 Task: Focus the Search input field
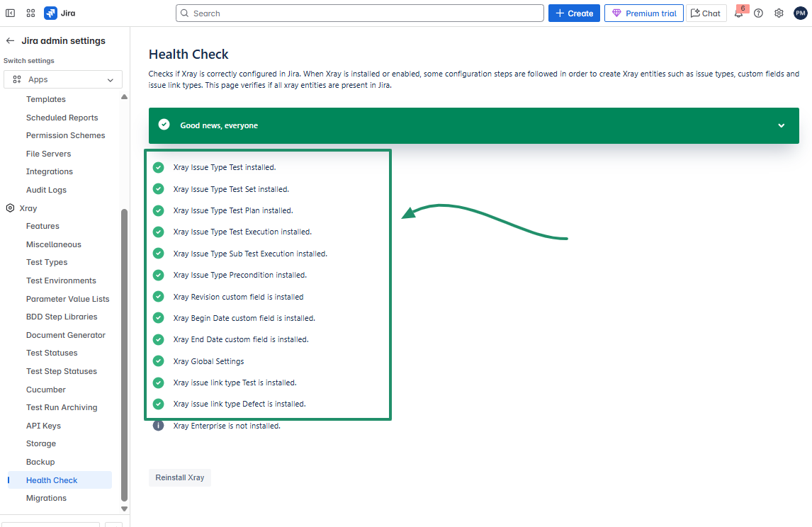pos(360,13)
